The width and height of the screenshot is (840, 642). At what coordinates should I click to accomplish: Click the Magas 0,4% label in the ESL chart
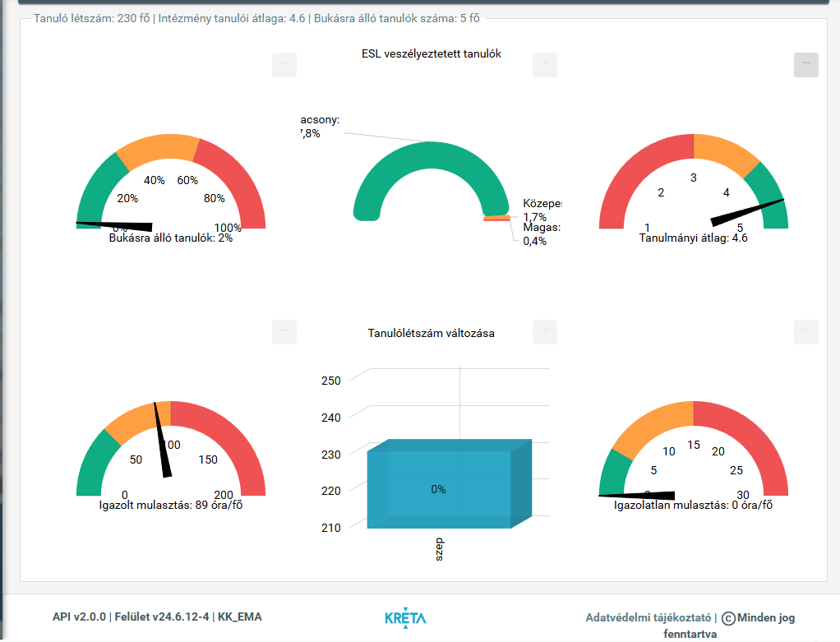541,234
